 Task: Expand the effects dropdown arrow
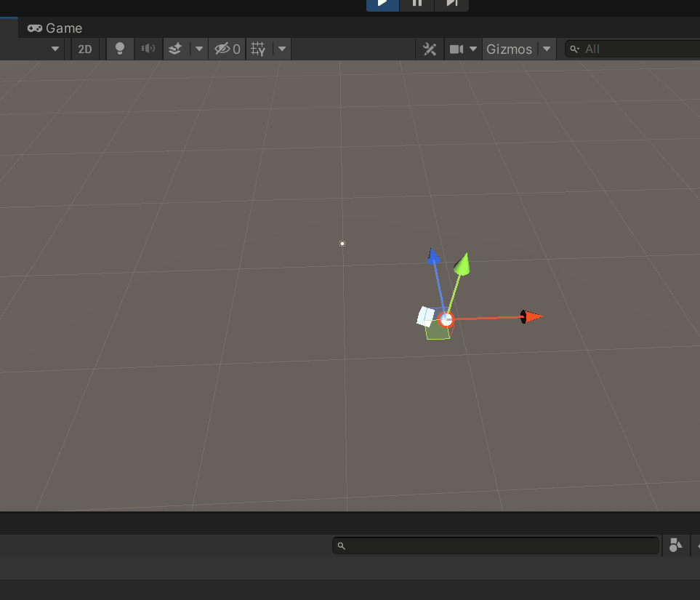(199, 49)
